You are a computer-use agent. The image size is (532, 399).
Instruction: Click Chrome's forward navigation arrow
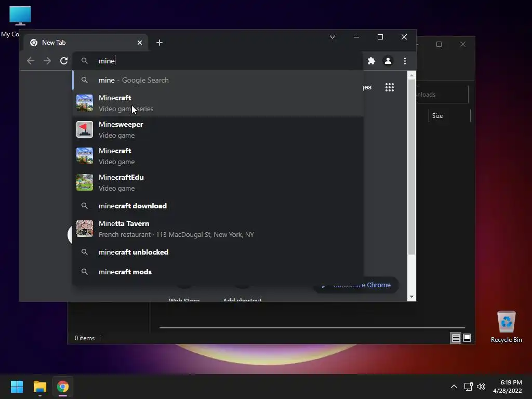point(47,61)
